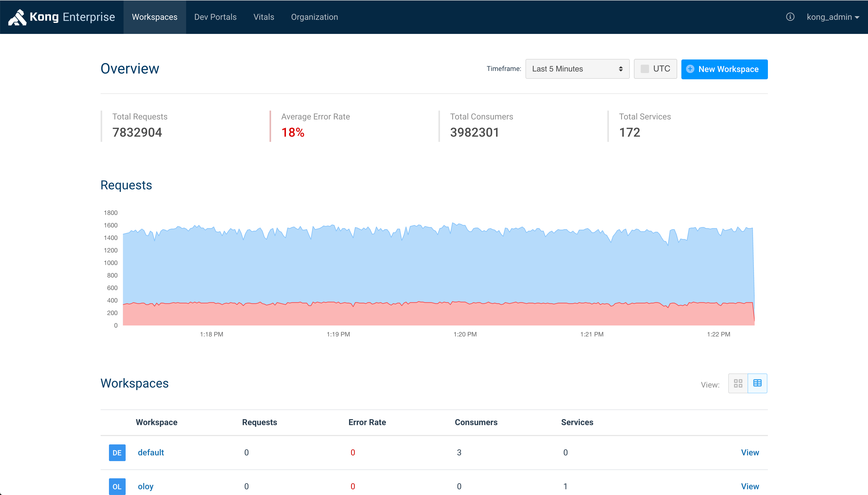Open the Timeframe Last 5 Minutes dropdown
This screenshot has height=495, width=868.
(577, 69)
